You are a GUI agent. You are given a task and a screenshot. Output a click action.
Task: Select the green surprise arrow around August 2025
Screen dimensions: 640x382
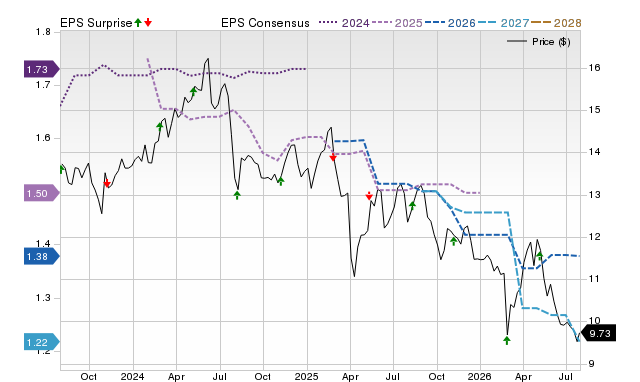click(x=412, y=205)
